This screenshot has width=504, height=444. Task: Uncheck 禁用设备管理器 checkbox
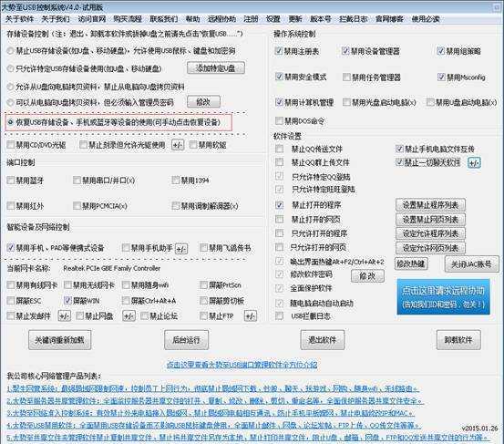point(345,51)
